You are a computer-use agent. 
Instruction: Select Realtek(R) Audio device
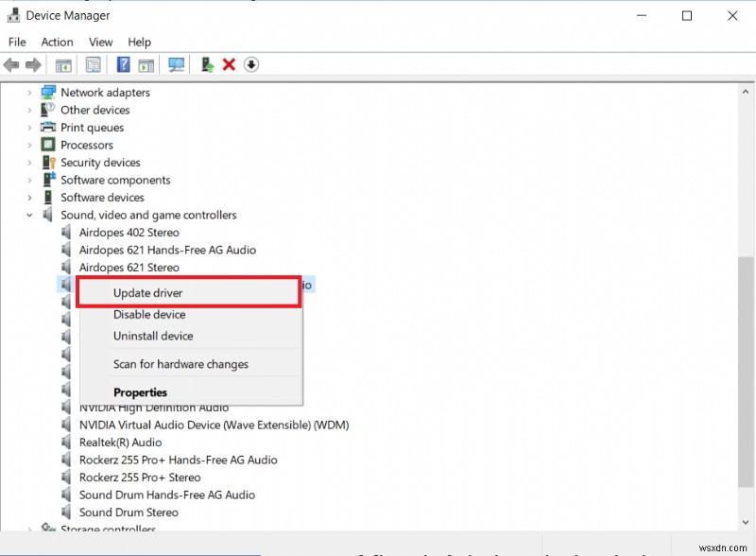point(121,443)
